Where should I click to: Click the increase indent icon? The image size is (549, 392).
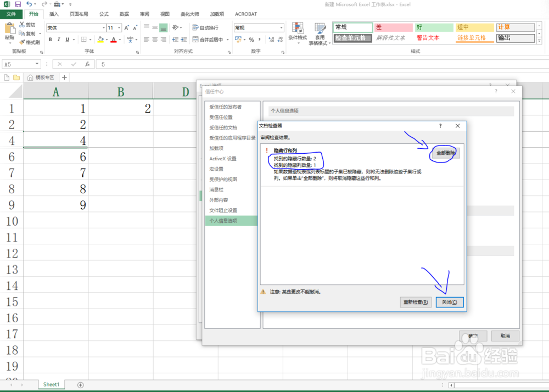184,40
